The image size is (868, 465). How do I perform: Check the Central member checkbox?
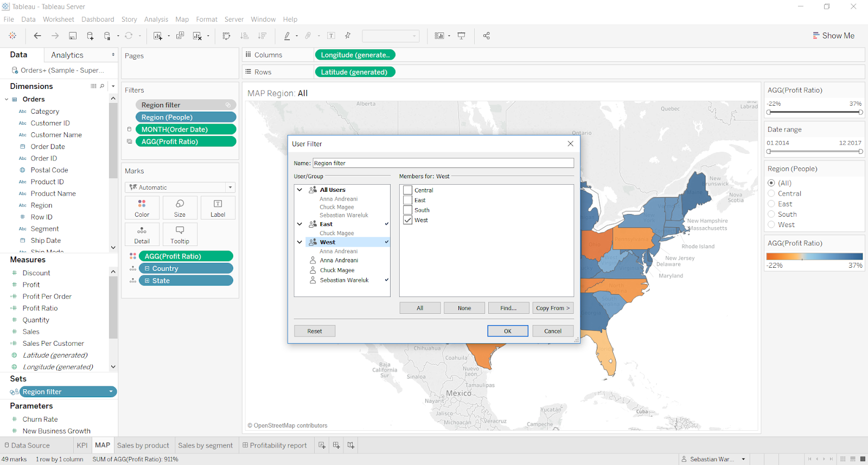click(x=408, y=190)
